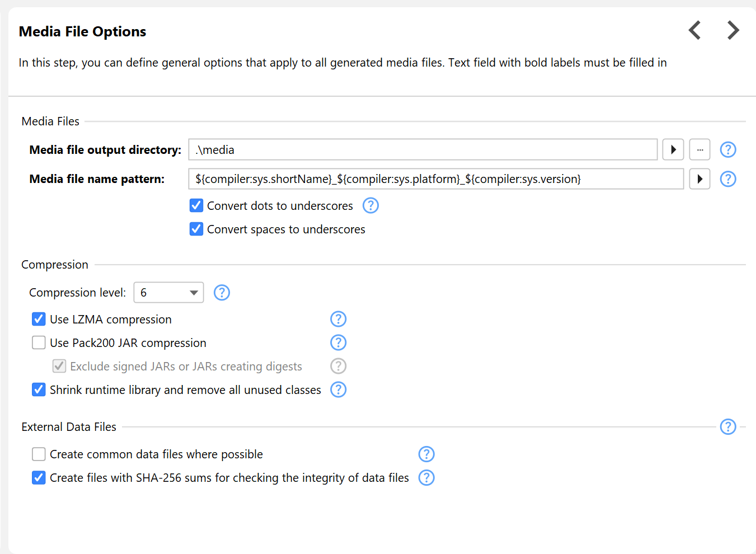This screenshot has height=554, width=756.
Task: Open help for media file name pattern
Action: pos(727,179)
